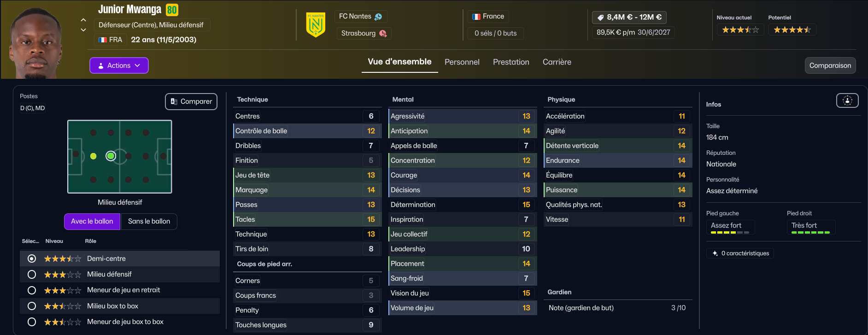Select the Milieu défensif role radio button
Image resolution: width=868 pixels, height=335 pixels.
coord(32,275)
